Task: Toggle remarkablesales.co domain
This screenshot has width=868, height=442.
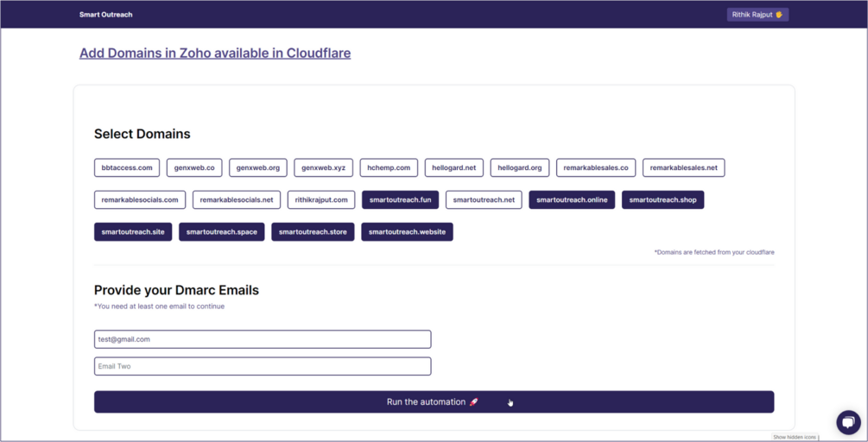Action: (x=596, y=167)
